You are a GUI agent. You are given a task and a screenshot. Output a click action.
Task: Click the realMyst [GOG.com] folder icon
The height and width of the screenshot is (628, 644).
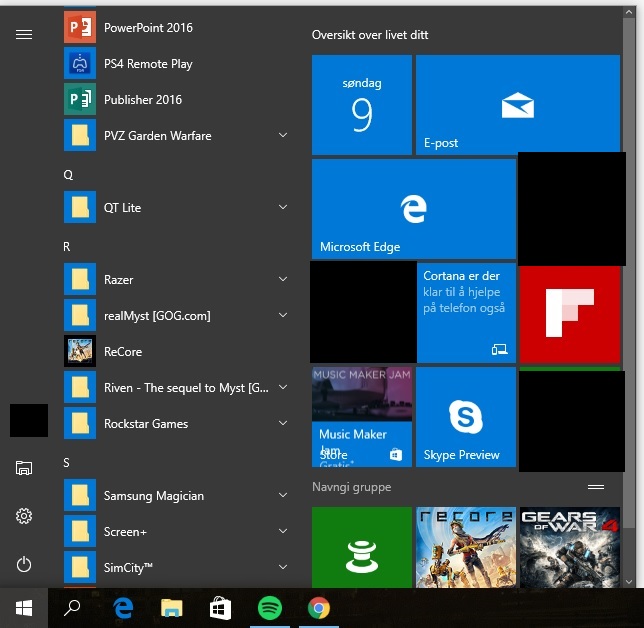(80, 315)
